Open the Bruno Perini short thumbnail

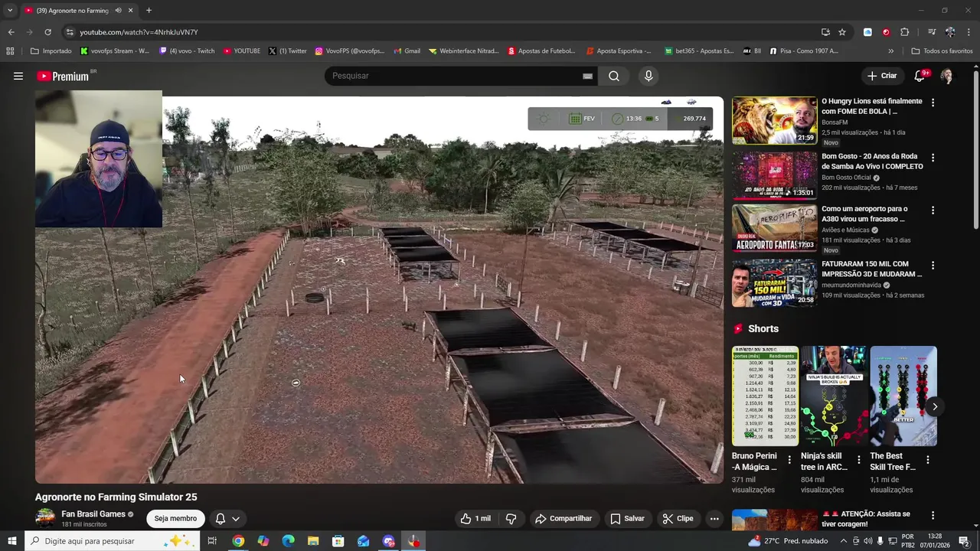point(765,396)
